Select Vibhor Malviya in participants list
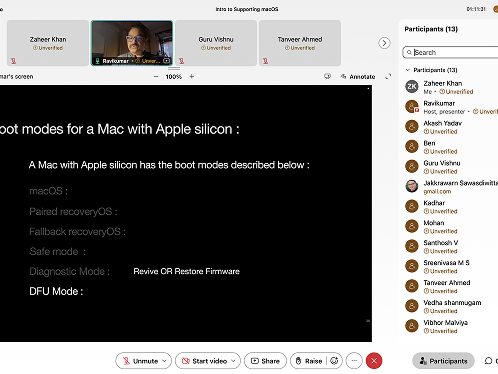The height and width of the screenshot is (374, 498). pos(451,326)
